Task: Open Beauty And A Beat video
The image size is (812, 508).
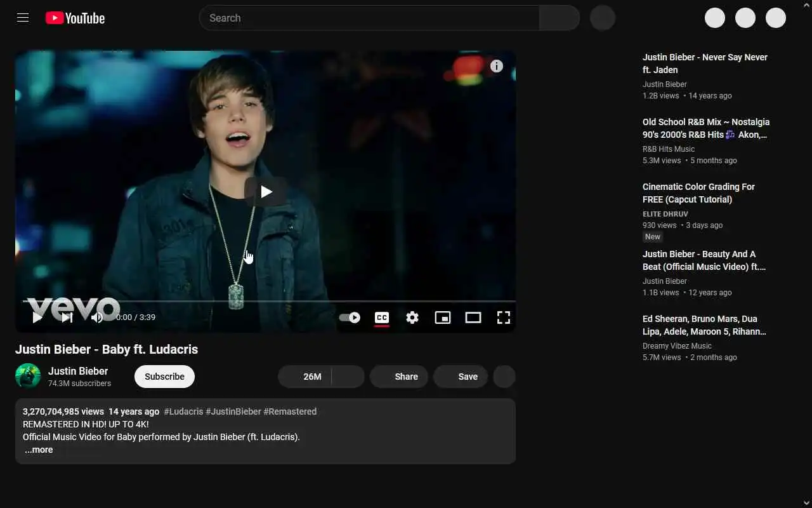Action: coord(704,260)
